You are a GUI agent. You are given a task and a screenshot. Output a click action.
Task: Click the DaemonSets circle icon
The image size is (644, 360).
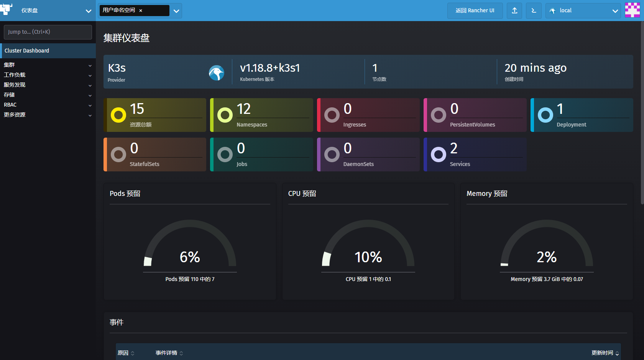click(332, 155)
